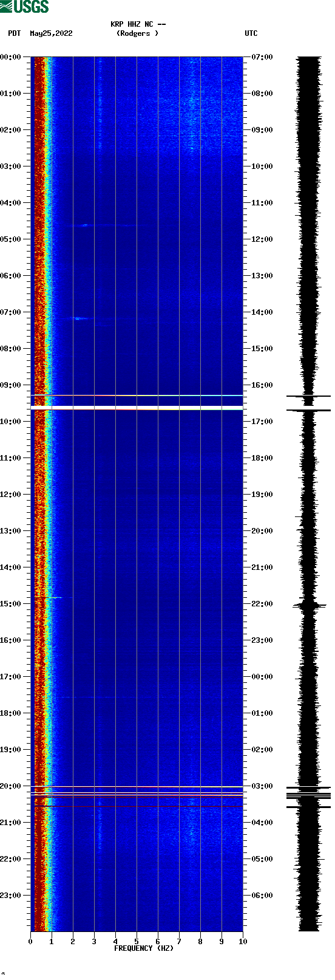Click the 17:00 UTC time label
Viewport: 335px width, 980px height.
click(x=262, y=422)
